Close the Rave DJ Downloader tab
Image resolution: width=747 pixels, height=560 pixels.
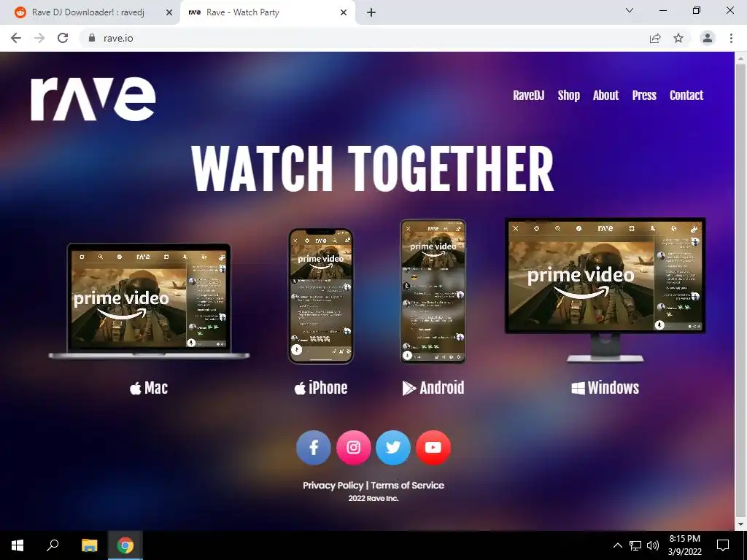[x=169, y=13]
